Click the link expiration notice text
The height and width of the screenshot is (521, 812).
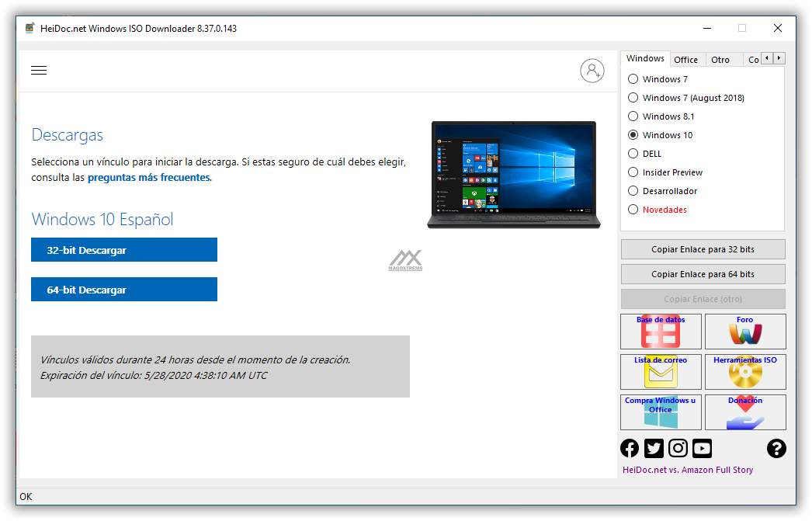point(195,368)
